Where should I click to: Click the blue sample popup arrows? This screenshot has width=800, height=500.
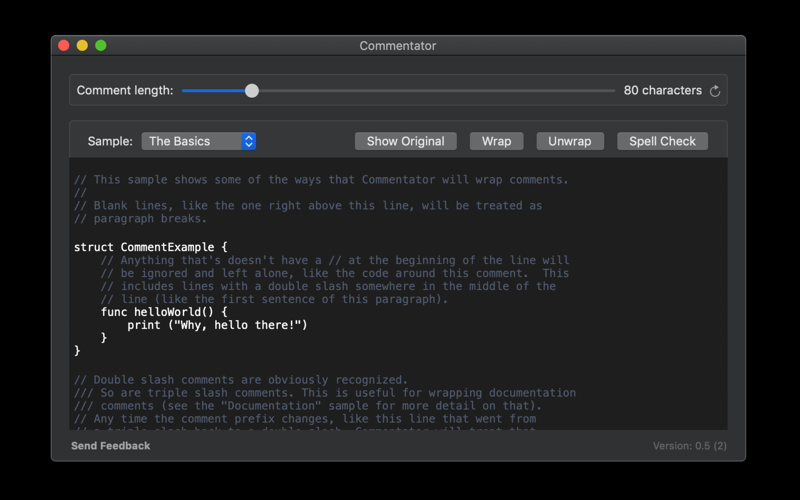pyautogui.click(x=248, y=141)
